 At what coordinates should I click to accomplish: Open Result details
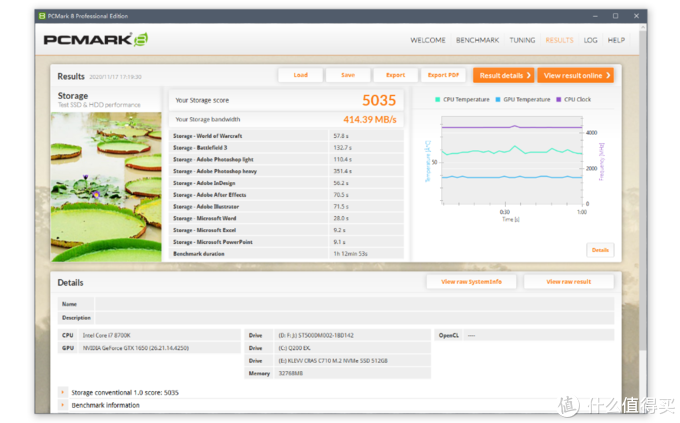click(503, 75)
